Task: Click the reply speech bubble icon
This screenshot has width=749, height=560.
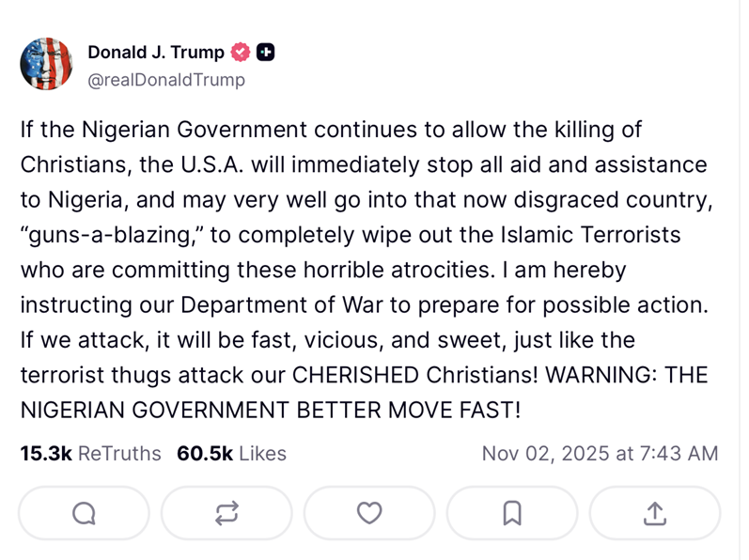Action: coord(84,513)
